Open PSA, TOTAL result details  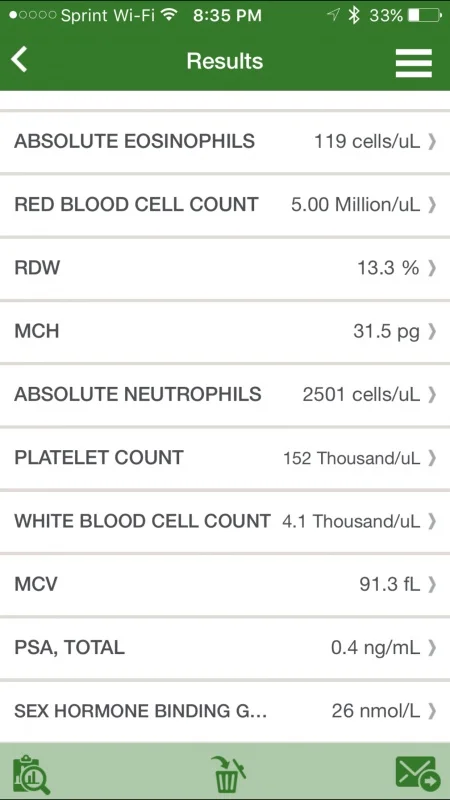click(x=225, y=647)
